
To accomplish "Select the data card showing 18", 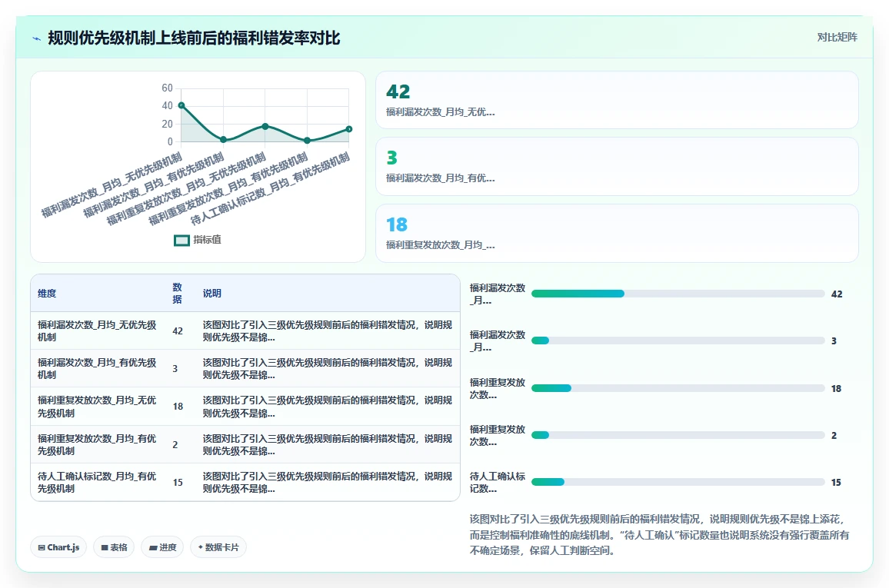I will tap(617, 234).
